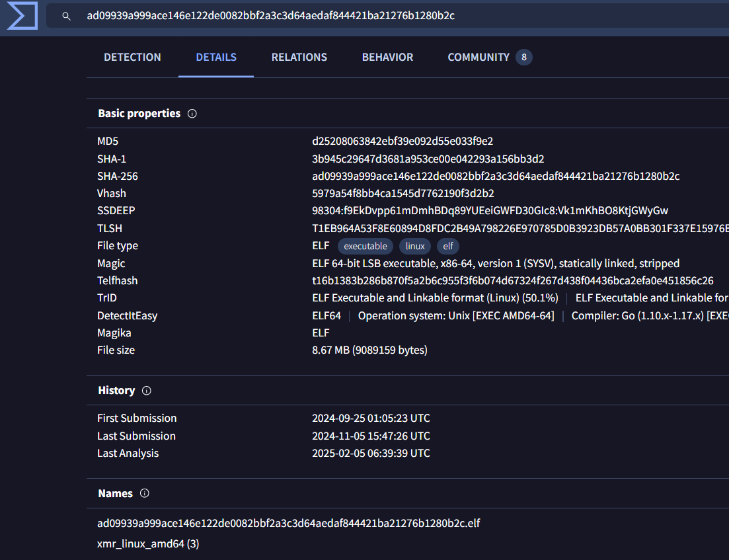Click the 'executable' file type tag
The height and width of the screenshot is (560, 729).
[365, 246]
